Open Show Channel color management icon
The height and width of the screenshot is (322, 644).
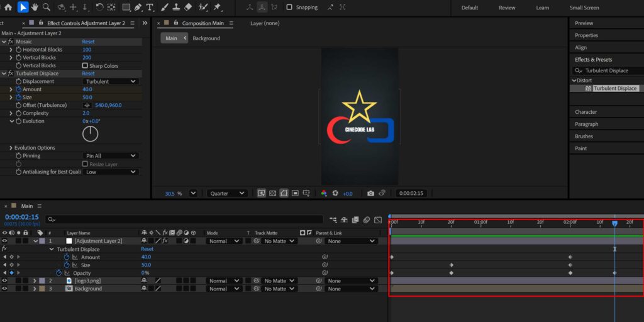pyautogui.click(x=324, y=194)
